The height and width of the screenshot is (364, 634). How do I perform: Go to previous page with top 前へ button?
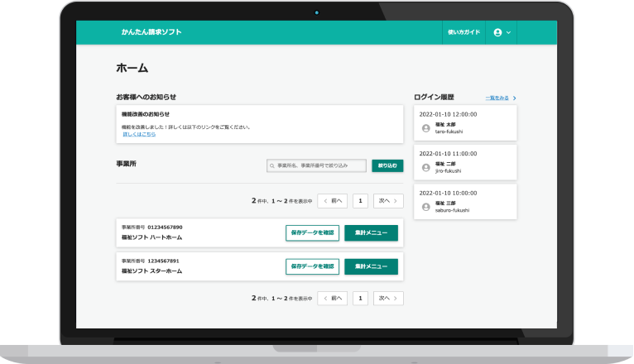pyautogui.click(x=333, y=200)
